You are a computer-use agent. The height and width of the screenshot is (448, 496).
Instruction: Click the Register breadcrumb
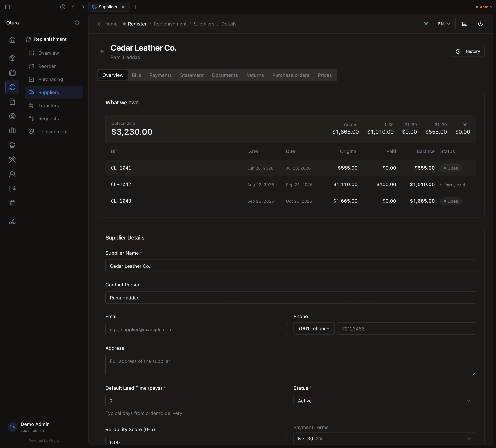135,24
